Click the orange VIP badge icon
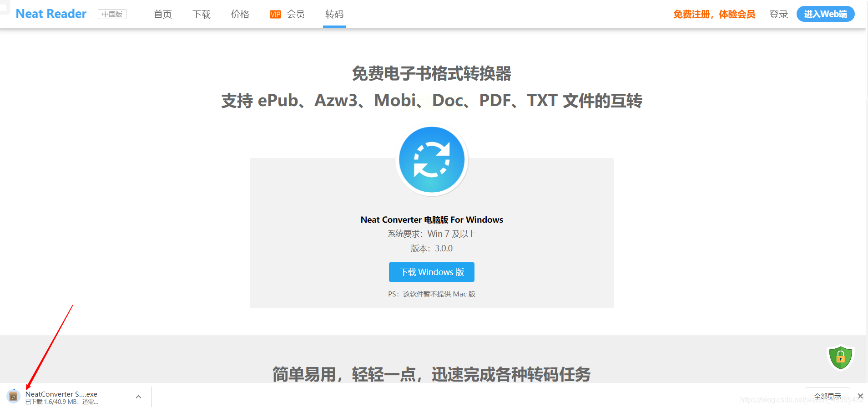Screen dimensions: 868x408 [x=275, y=15]
